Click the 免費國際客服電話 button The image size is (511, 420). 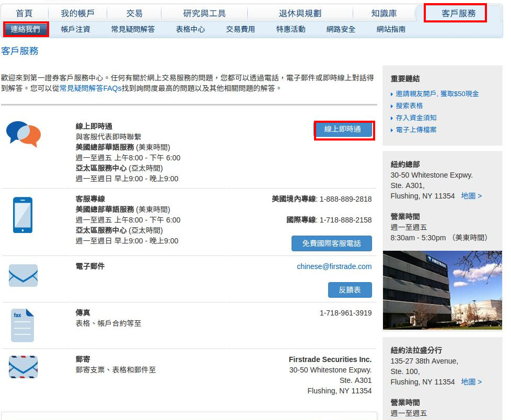click(x=332, y=243)
